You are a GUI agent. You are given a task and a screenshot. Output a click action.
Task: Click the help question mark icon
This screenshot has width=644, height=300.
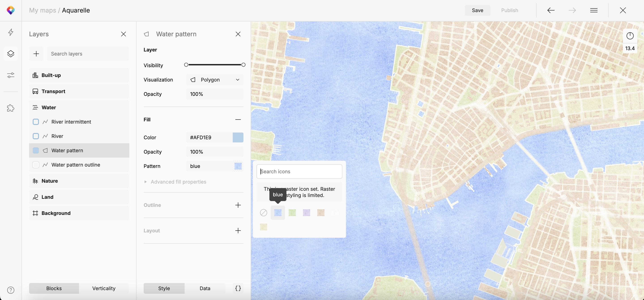[11, 290]
